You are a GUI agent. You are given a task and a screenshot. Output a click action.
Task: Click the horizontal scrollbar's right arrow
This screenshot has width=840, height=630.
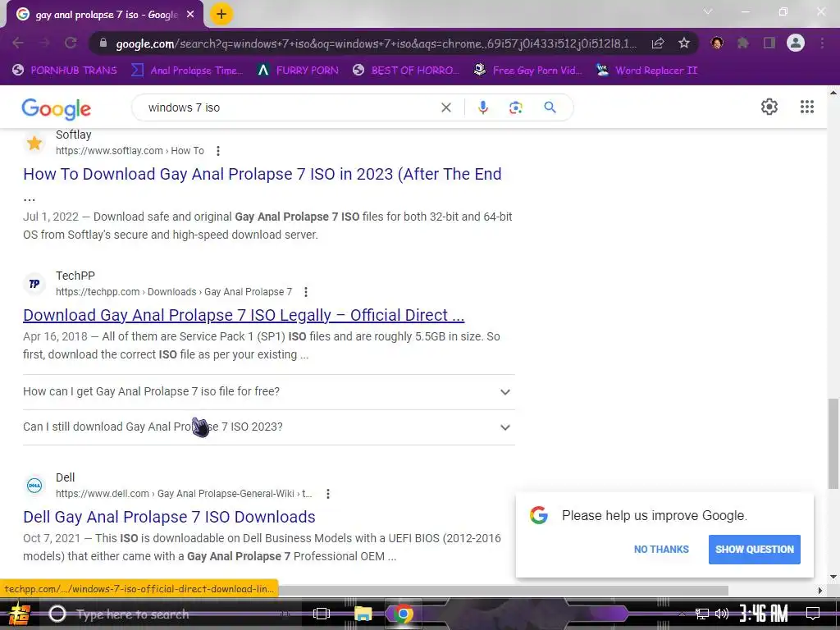(820, 591)
